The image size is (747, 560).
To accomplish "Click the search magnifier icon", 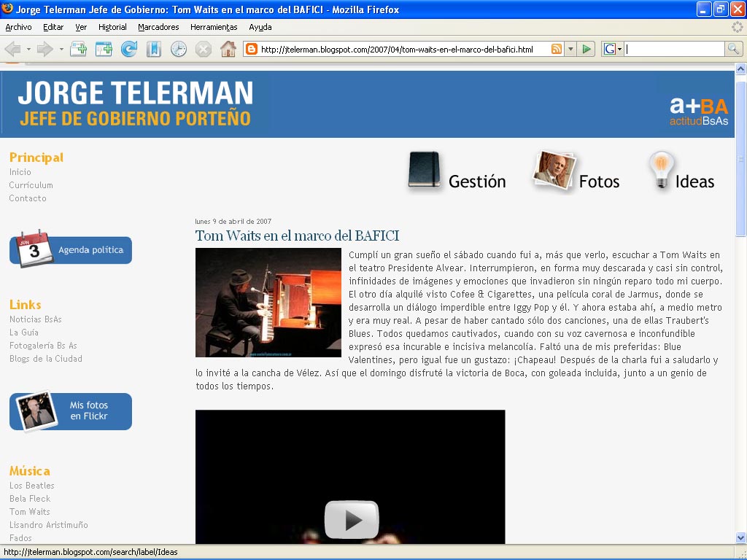I will click(733, 49).
